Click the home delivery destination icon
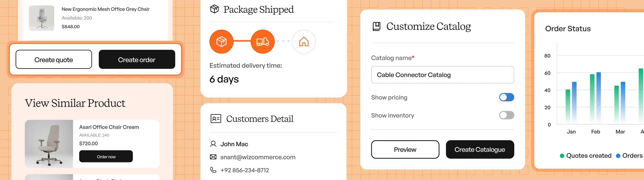 pyautogui.click(x=304, y=42)
